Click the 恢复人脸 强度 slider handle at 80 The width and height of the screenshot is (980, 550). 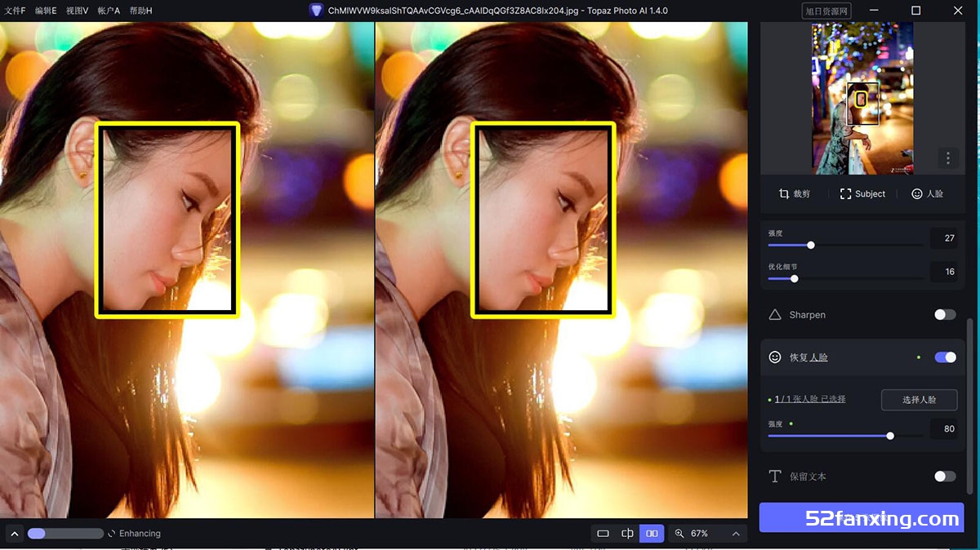click(890, 436)
